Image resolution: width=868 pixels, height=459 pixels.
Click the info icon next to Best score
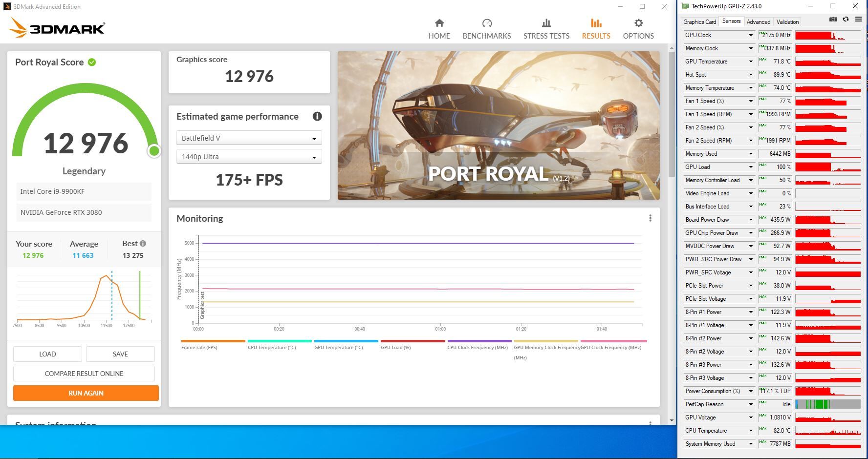[x=143, y=243]
